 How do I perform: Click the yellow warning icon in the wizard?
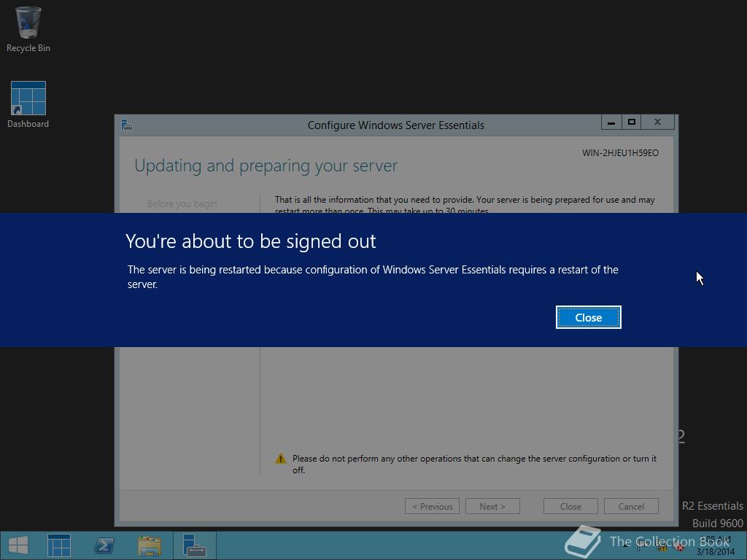(x=281, y=459)
